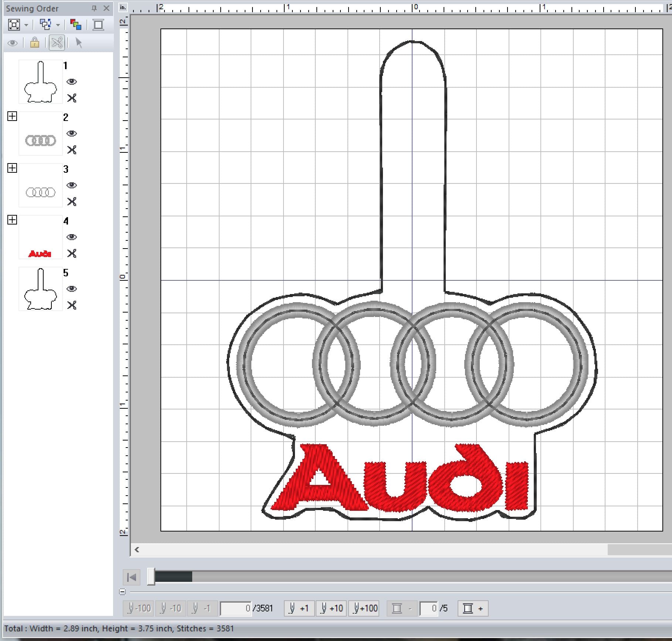The image size is (672, 641).
Task: Click the eye icon in the Sewing Order toolbar
Action: [x=13, y=43]
